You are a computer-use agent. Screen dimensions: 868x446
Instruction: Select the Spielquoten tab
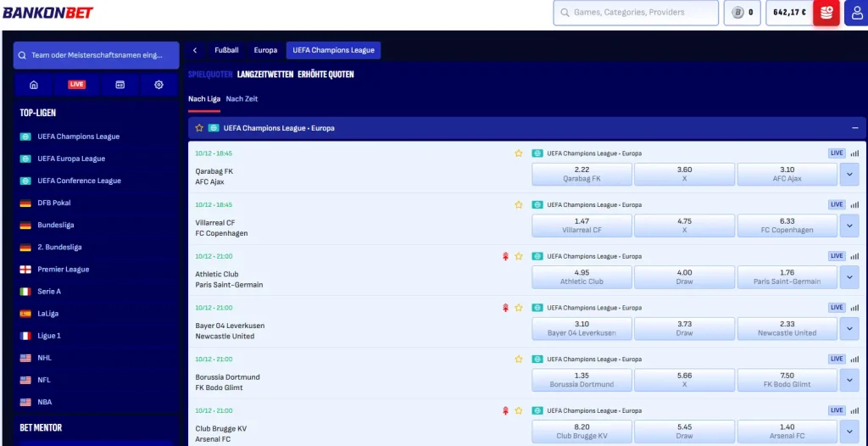[210, 75]
